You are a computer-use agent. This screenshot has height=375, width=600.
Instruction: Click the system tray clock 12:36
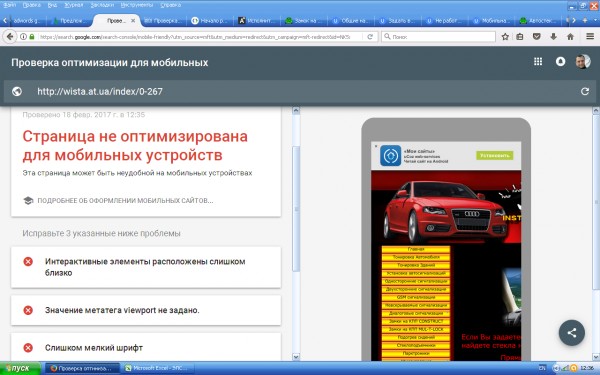tap(587, 368)
